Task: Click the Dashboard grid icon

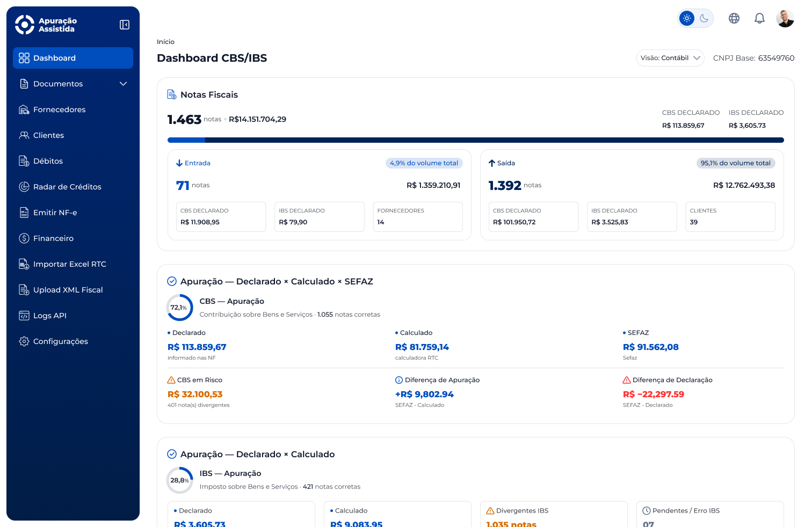Action: tap(24, 58)
